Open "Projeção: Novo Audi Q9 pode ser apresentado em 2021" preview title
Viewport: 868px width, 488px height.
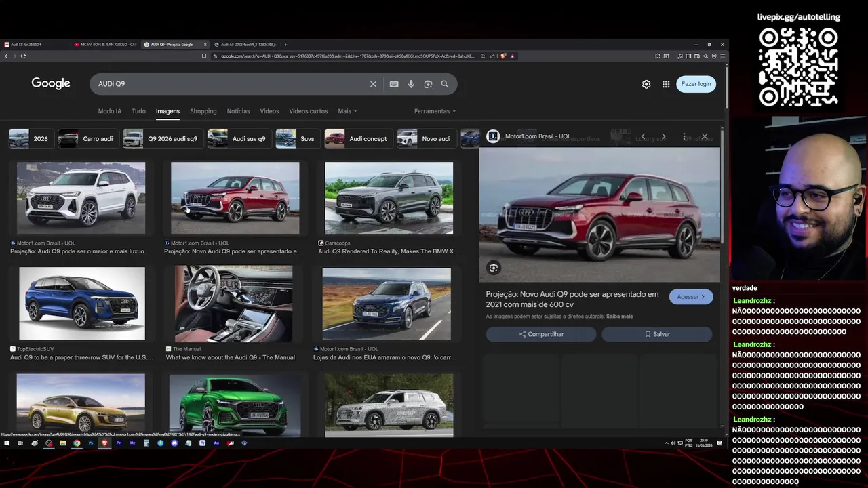pos(572,299)
